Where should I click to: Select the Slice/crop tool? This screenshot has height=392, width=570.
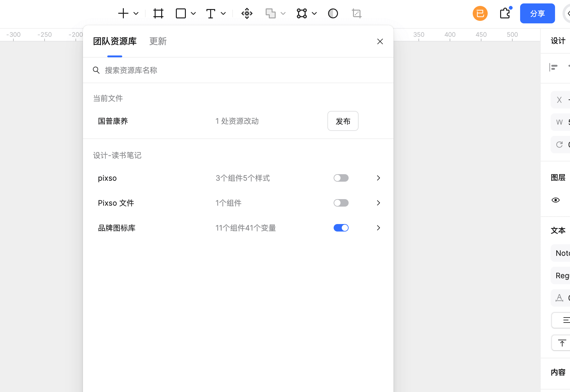tap(357, 13)
